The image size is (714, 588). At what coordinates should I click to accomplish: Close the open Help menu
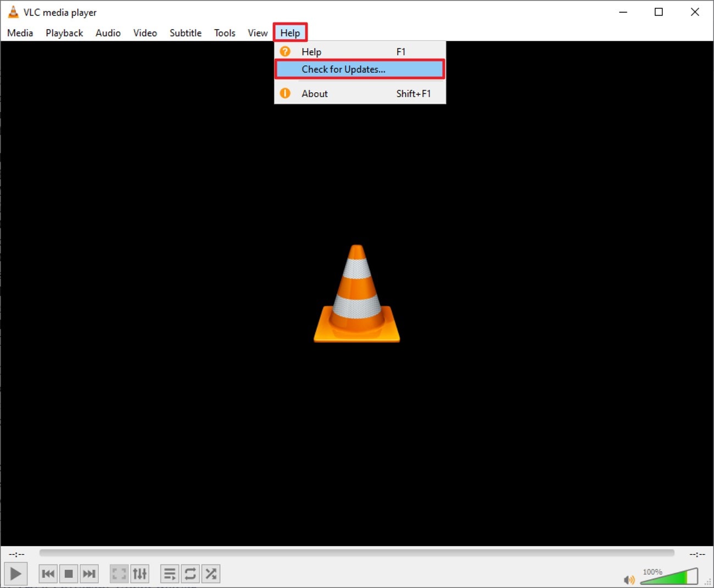pos(290,33)
